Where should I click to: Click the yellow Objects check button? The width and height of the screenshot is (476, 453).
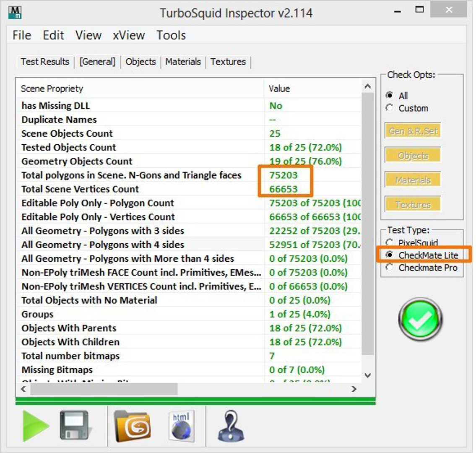[x=413, y=156]
